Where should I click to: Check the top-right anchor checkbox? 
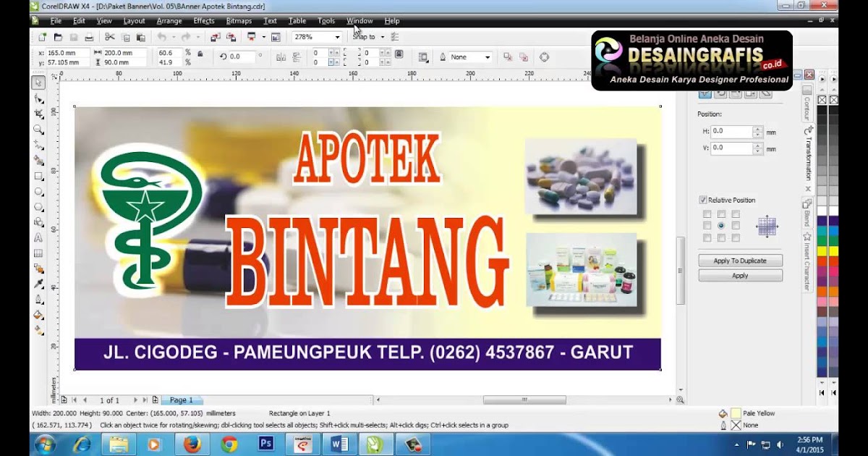point(736,214)
